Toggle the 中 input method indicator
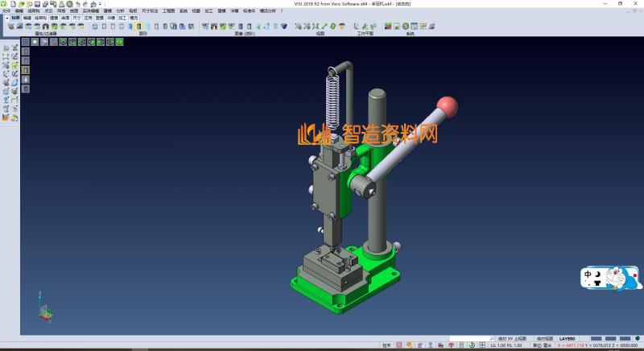This screenshot has width=644, height=351. 589,275
